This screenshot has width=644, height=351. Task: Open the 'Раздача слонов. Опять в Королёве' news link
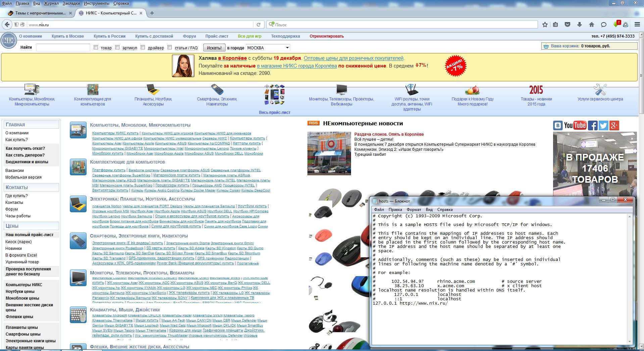389,134
